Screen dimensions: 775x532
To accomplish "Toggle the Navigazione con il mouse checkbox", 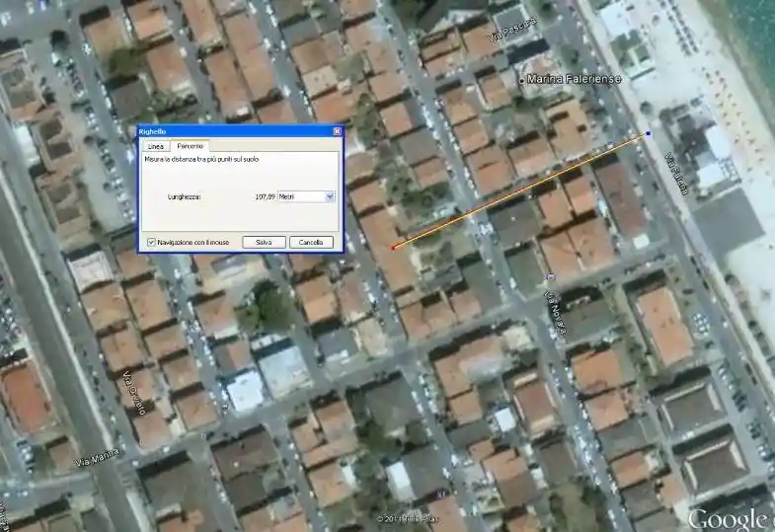I will [151, 242].
